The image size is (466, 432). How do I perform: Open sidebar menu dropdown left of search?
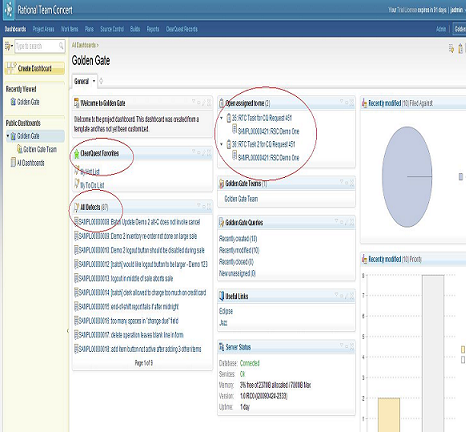point(9,46)
